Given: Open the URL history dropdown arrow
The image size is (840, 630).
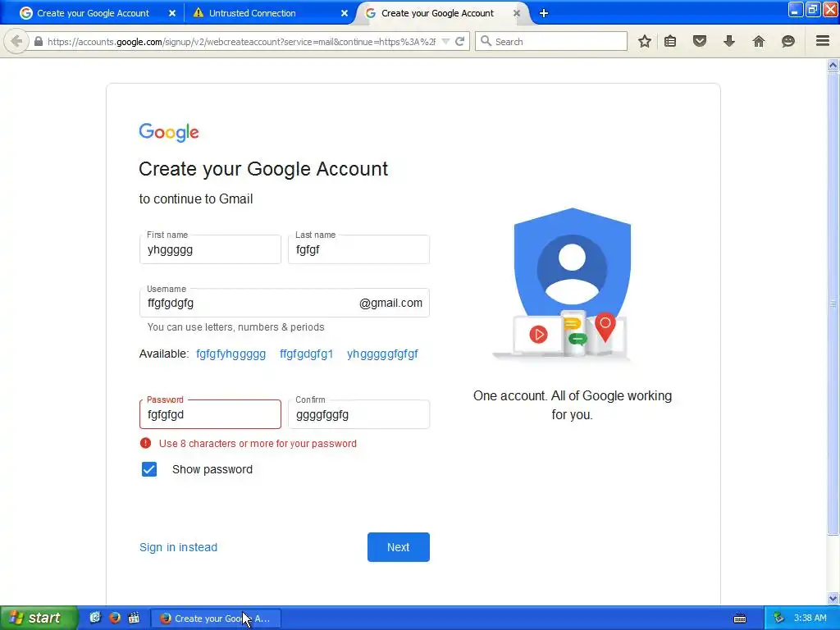Looking at the screenshot, I should pos(445,41).
